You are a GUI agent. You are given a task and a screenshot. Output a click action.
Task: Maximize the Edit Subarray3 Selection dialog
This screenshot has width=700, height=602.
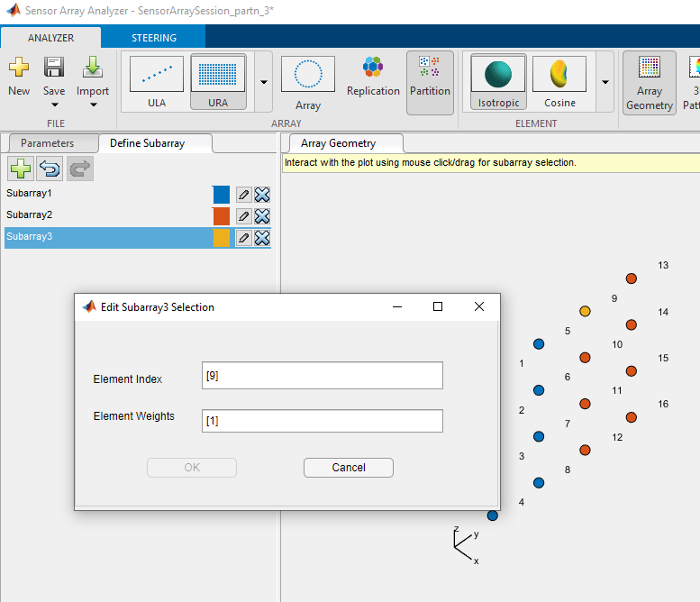[438, 306]
